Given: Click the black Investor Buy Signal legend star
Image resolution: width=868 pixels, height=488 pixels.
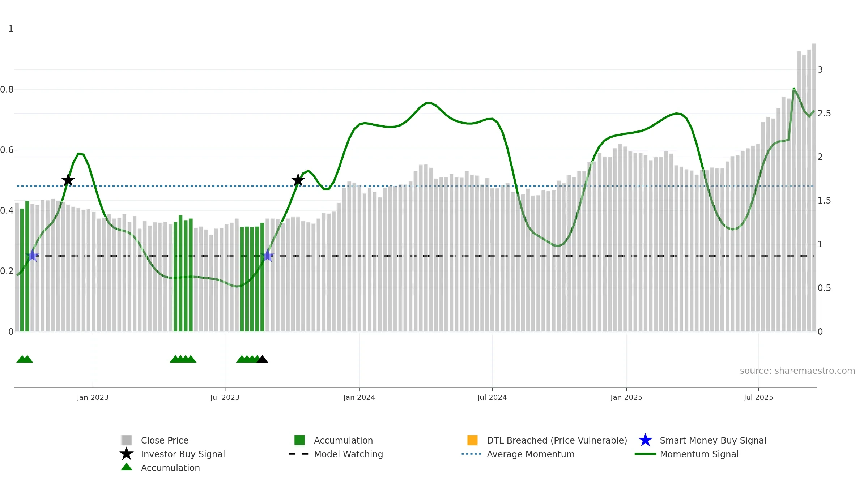Looking at the screenshot, I should [127, 454].
